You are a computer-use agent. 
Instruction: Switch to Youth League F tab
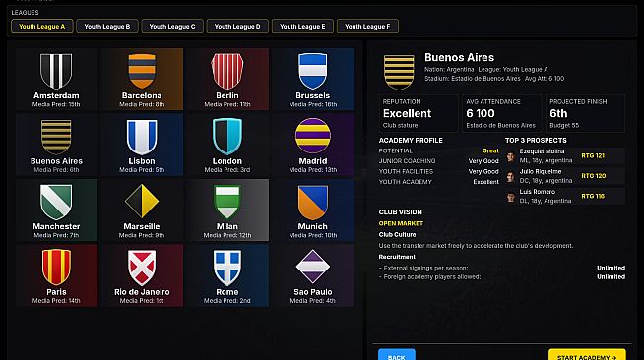[x=367, y=27]
